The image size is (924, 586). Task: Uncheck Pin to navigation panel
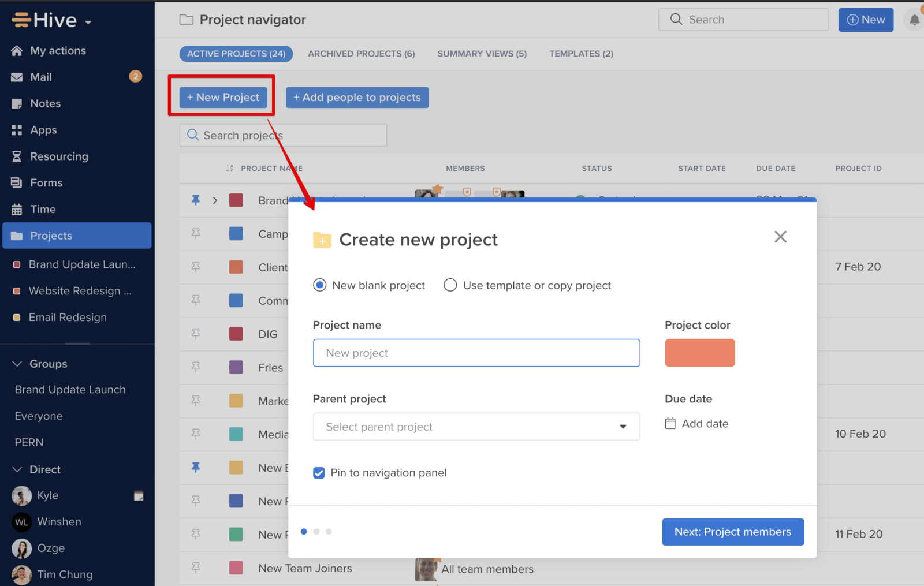(319, 473)
